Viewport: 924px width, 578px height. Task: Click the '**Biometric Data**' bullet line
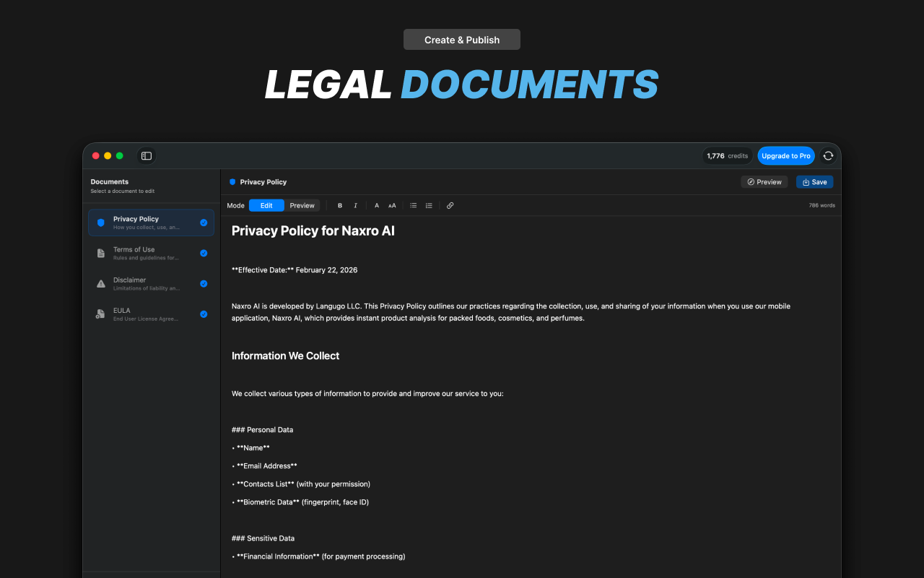pyautogui.click(x=300, y=502)
